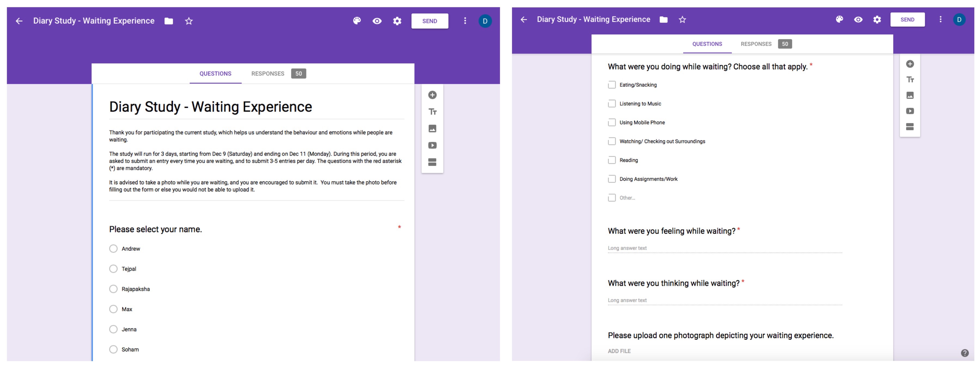Click SEND button in right window
Screen dimensions: 980x365
point(907,19)
